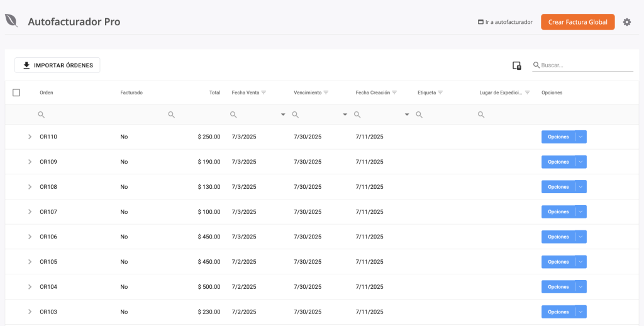The height and width of the screenshot is (326, 644).
Task: Click the $ 230.00 total cell
Action: pyautogui.click(x=209, y=312)
